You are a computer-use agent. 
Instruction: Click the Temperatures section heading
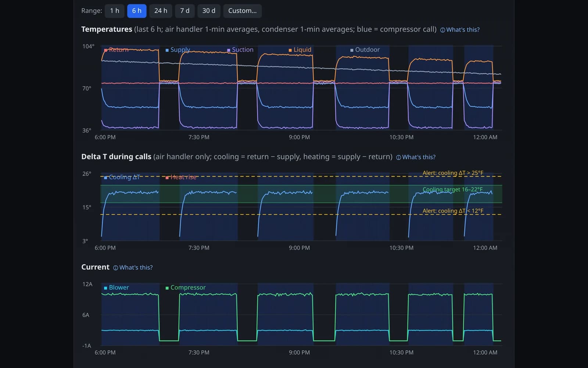tap(107, 29)
